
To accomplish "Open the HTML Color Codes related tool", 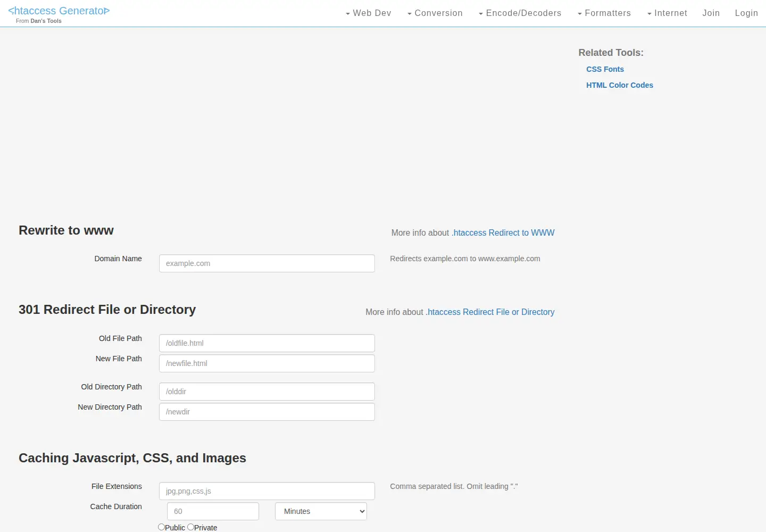I will (x=619, y=85).
